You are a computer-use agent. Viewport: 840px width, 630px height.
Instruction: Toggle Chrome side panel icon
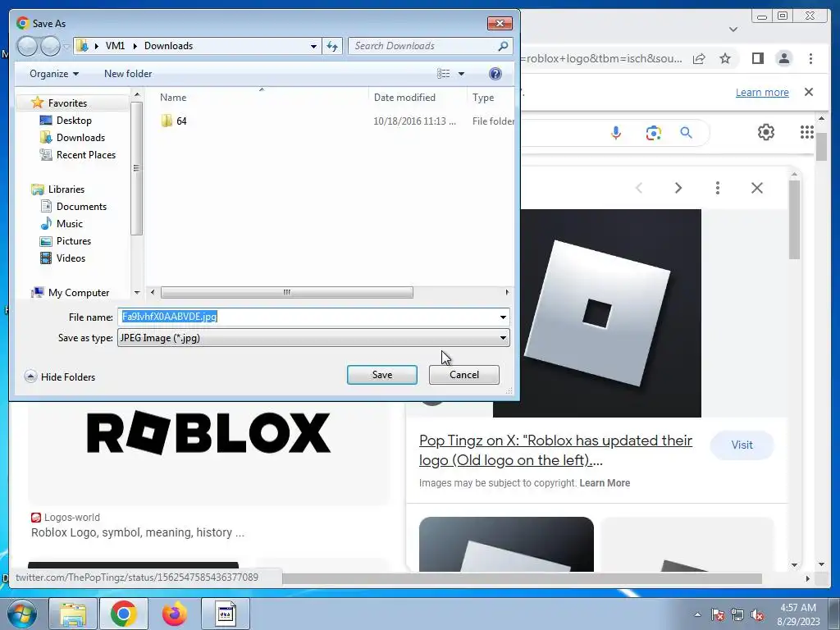(757, 58)
